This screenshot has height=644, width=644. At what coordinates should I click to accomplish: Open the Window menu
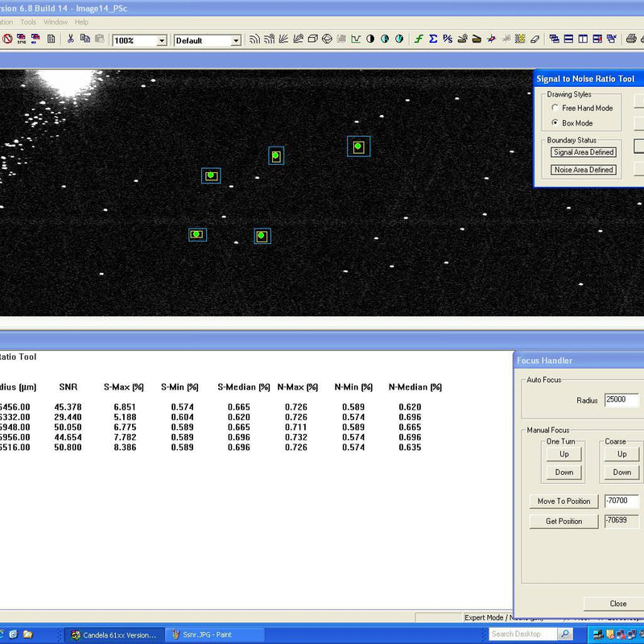click(x=56, y=22)
